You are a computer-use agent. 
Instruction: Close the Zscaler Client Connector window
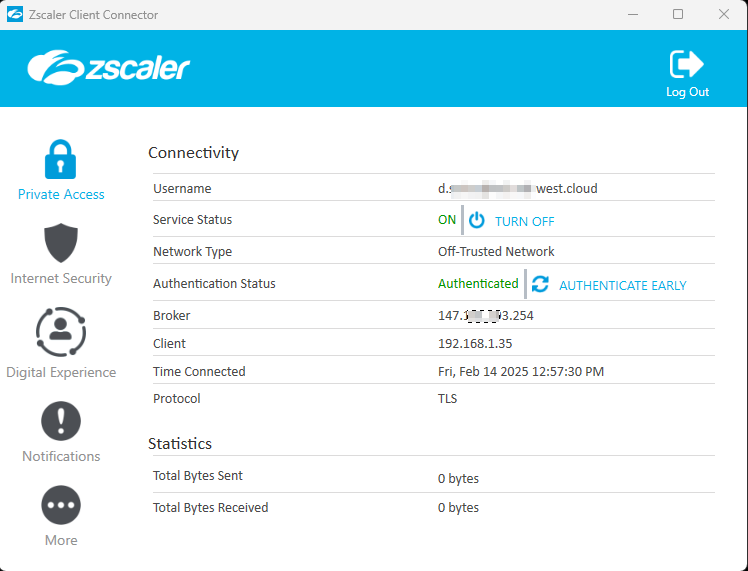(x=724, y=14)
